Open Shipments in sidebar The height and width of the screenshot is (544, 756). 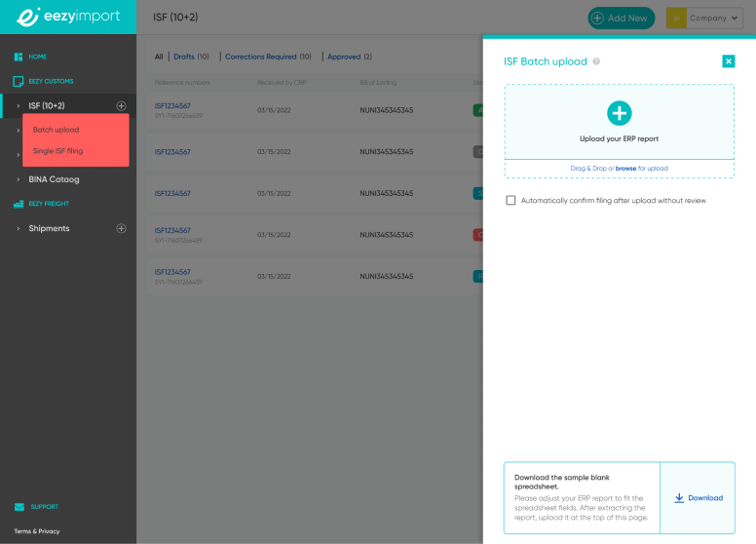click(x=49, y=228)
